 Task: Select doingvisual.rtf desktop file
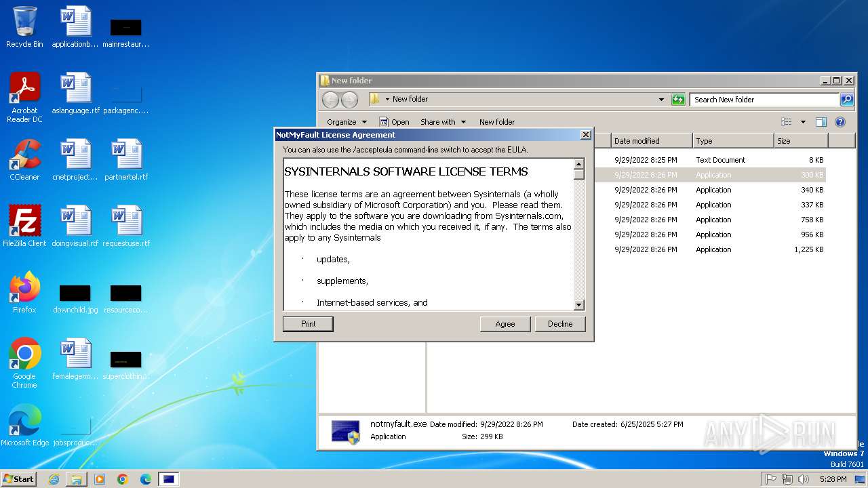tap(75, 226)
